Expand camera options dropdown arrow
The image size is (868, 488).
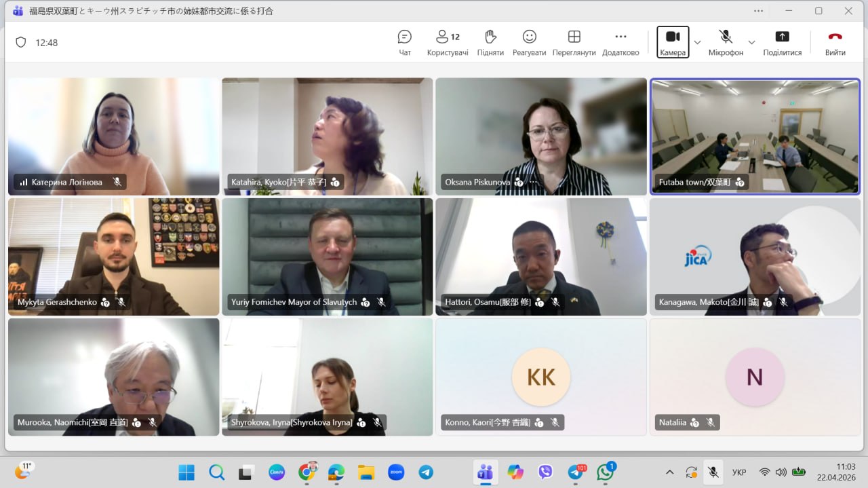[x=697, y=42]
